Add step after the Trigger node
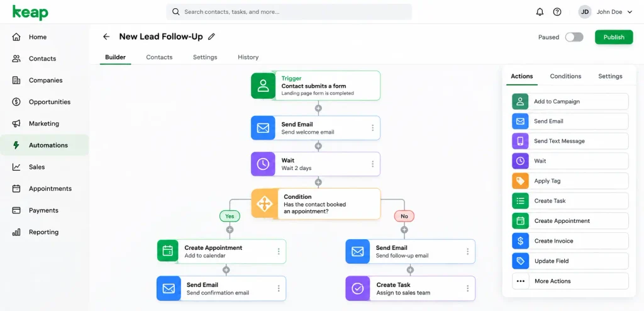The height and width of the screenshot is (311, 644). [318, 109]
